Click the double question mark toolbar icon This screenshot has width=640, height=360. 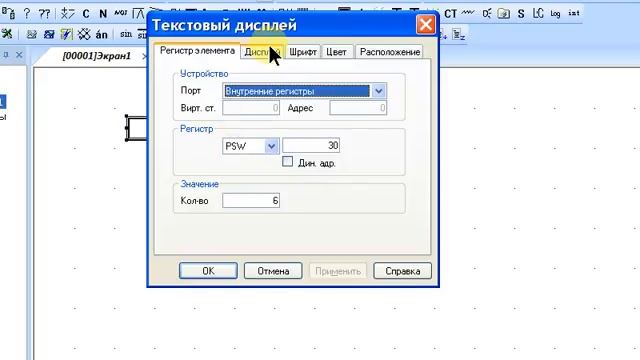click(x=44, y=13)
